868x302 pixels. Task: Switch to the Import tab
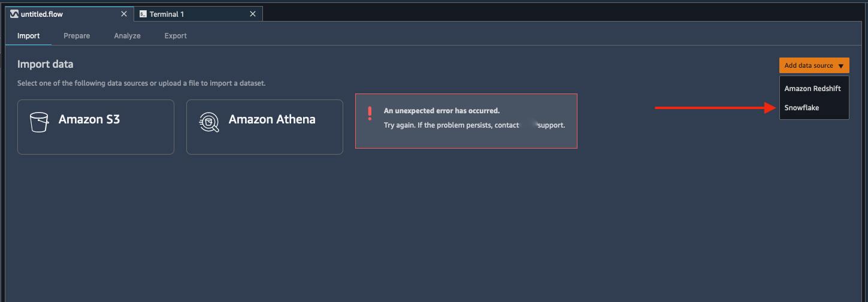[29, 36]
